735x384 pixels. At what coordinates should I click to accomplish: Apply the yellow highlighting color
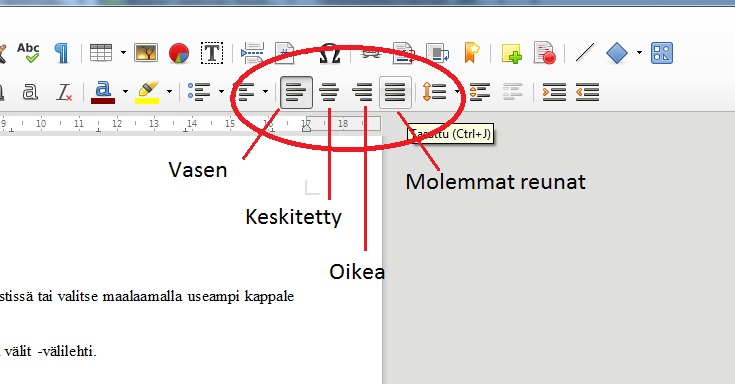[x=147, y=92]
